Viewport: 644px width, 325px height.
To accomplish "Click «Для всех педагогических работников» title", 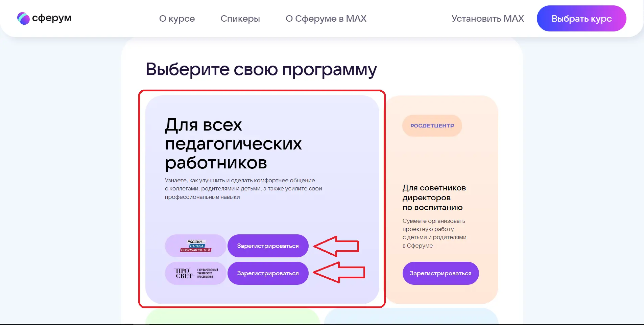I will coord(233,144).
